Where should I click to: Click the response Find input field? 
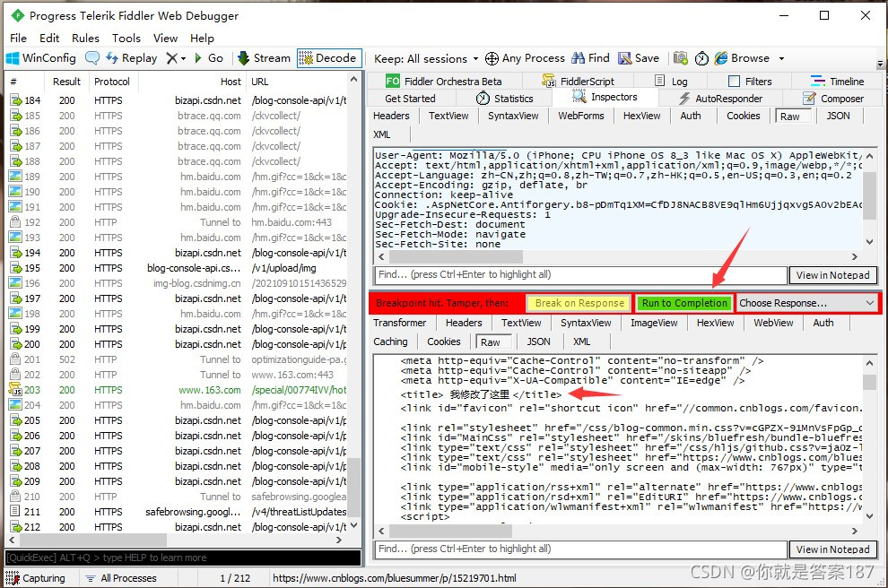click(580, 549)
